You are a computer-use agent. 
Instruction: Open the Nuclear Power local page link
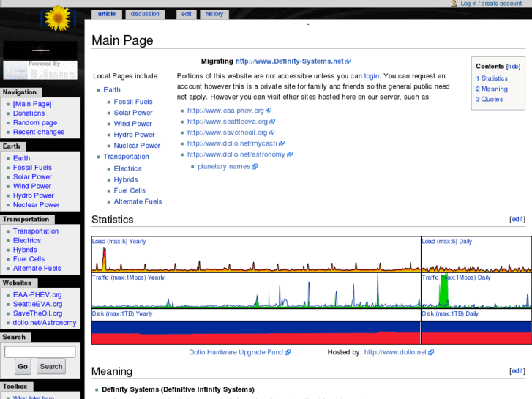(137, 146)
